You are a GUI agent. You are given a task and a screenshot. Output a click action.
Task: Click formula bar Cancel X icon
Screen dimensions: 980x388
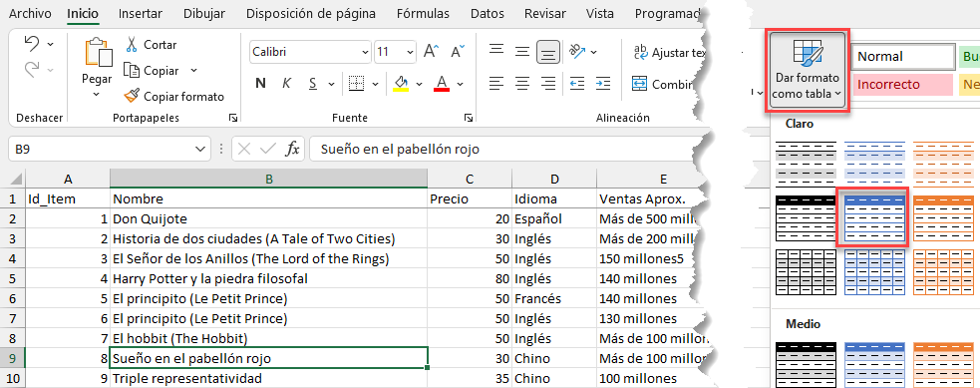point(244,150)
